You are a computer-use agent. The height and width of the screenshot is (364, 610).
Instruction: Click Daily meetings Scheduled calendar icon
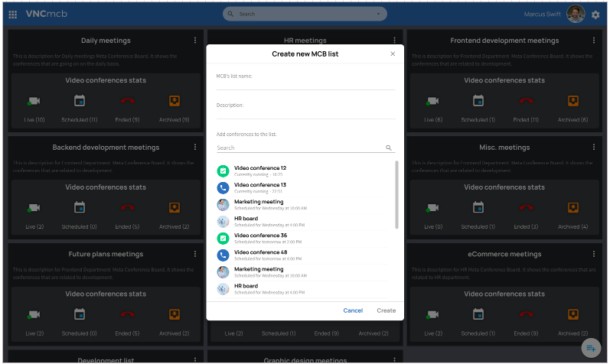click(80, 101)
